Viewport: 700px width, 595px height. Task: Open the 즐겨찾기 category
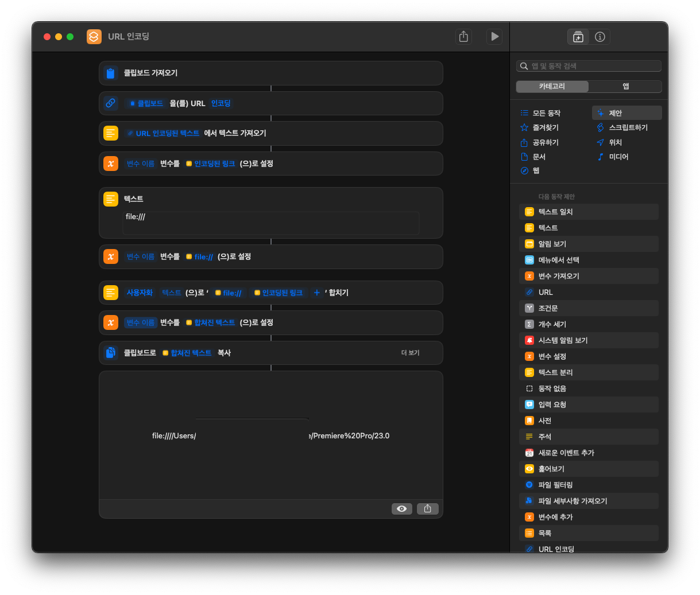(x=539, y=127)
